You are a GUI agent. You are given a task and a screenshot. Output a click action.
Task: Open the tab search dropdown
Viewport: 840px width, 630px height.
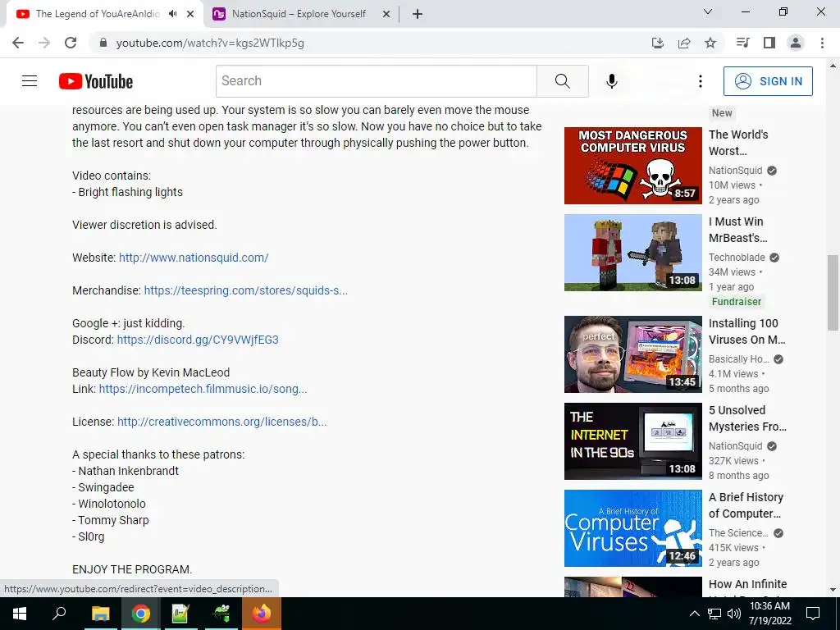point(708,11)
